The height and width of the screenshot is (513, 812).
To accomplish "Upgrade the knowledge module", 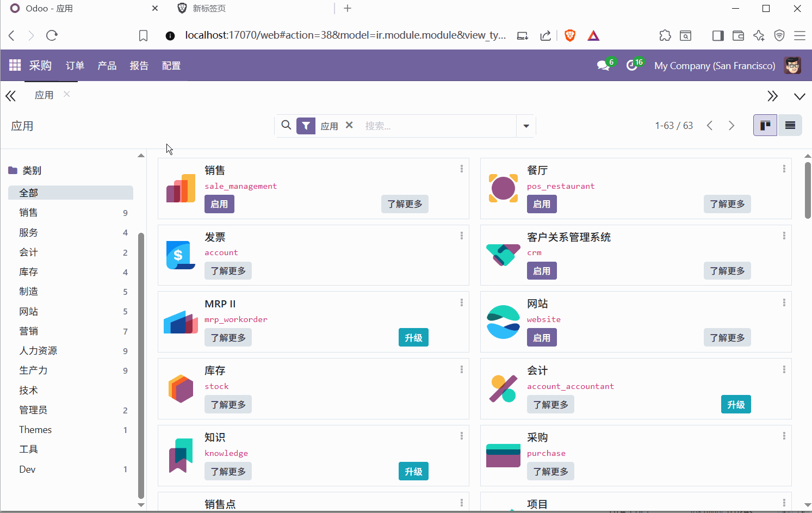I will pyautogui.click(x=413, y=472).
